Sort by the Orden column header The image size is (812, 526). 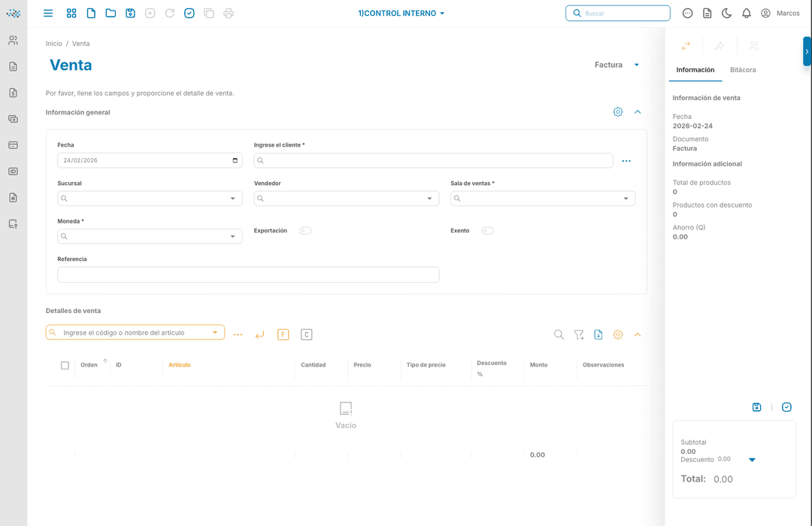pos(89,365)
